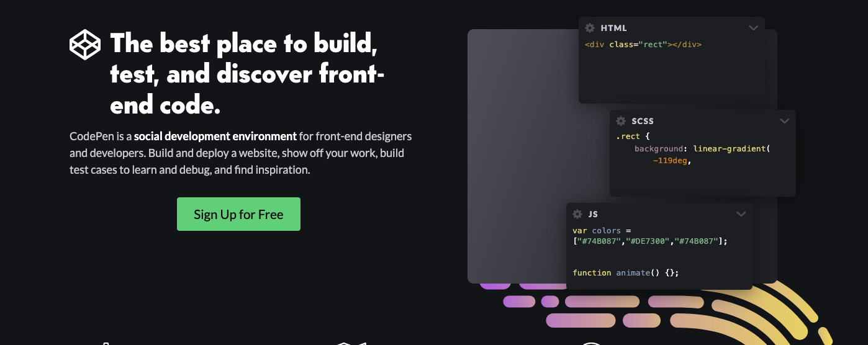Click the -119deg value in SCSS editor
The height and width of the screenshot is (345, 868).
(672, 161)
